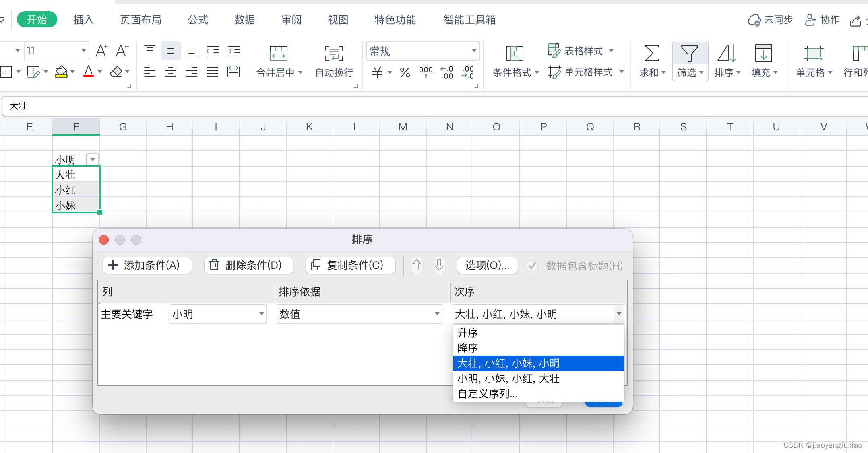The width and height of the screenshot is (868, 453).
Task: Click the cell borders icon
Action: pyautogui.click(x=6, y=72)
